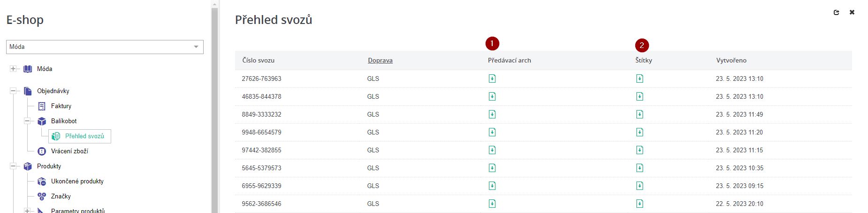Select Vrácení zboží tree item
Viewport: 868px width, 213px height.
coord(69,151)
